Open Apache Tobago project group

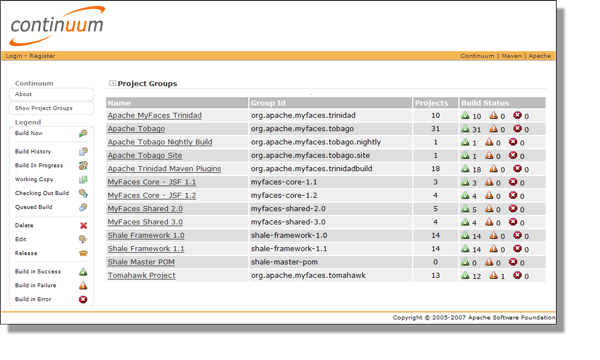(x=136, y=129)
